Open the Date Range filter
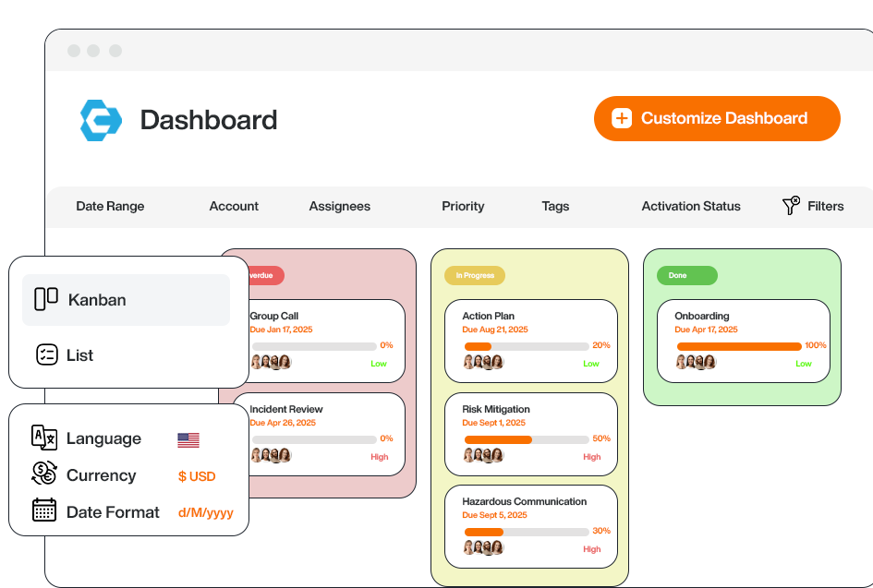 click(x=110, y=206)
